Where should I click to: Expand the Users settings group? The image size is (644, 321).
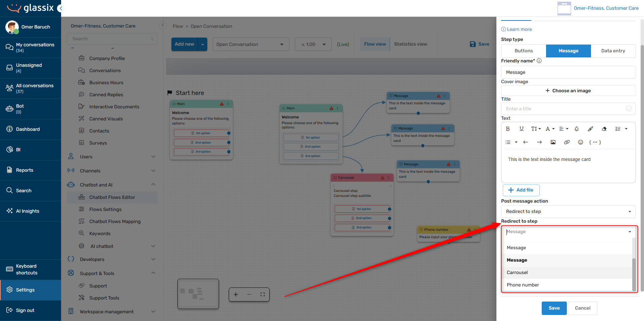coord(112,157)
